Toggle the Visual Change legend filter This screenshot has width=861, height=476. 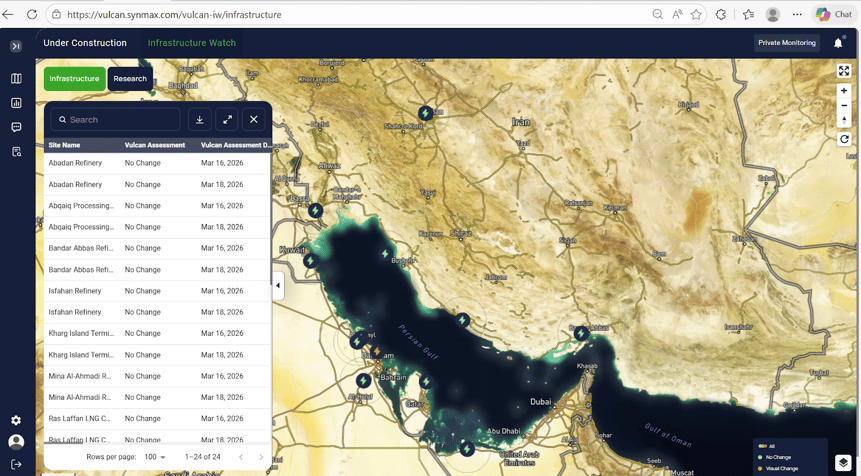click(781, 468)
